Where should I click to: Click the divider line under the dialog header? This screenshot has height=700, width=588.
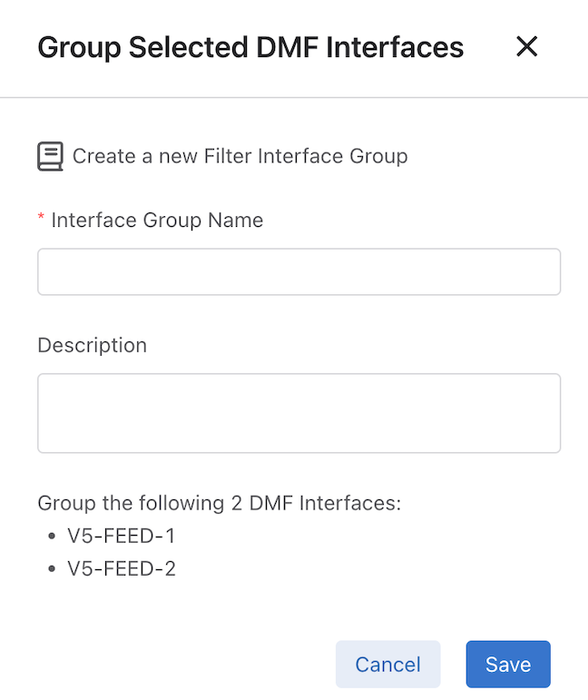pyautogui.click(x=294, y=97)
